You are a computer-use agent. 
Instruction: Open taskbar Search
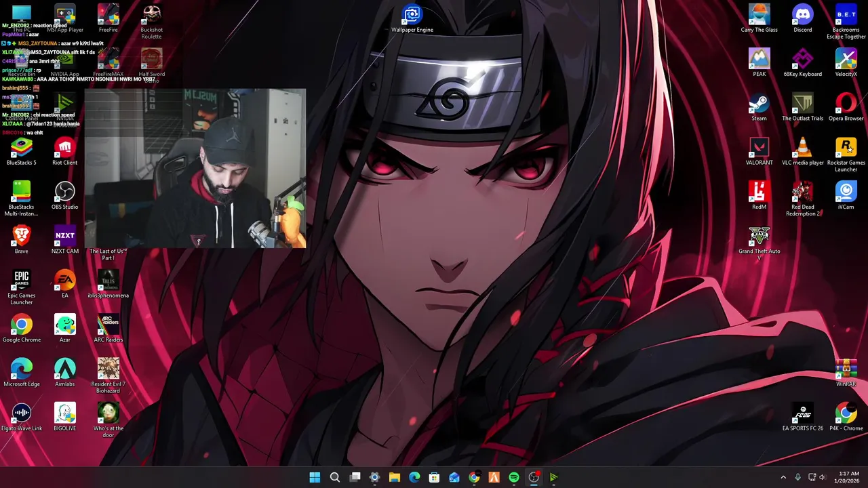tap(335, 477)
